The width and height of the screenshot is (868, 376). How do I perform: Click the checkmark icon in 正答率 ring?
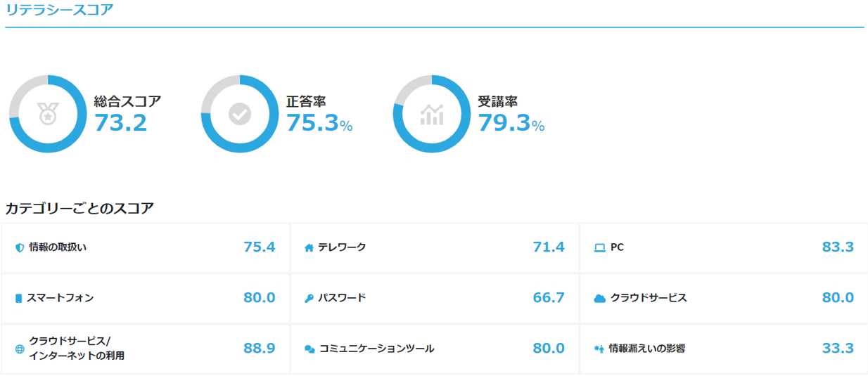pyautogui.click(x=239, y=113)
